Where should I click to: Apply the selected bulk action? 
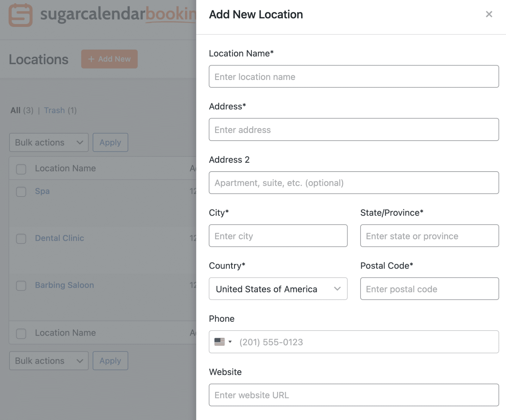tap(110, 143)
